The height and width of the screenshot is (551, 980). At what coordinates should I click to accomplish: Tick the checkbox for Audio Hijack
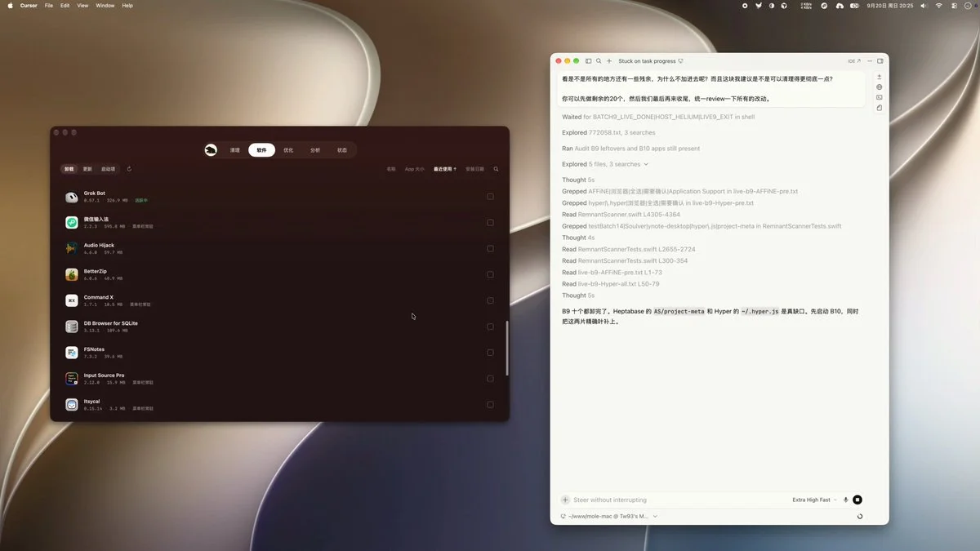tap(490, 248)
